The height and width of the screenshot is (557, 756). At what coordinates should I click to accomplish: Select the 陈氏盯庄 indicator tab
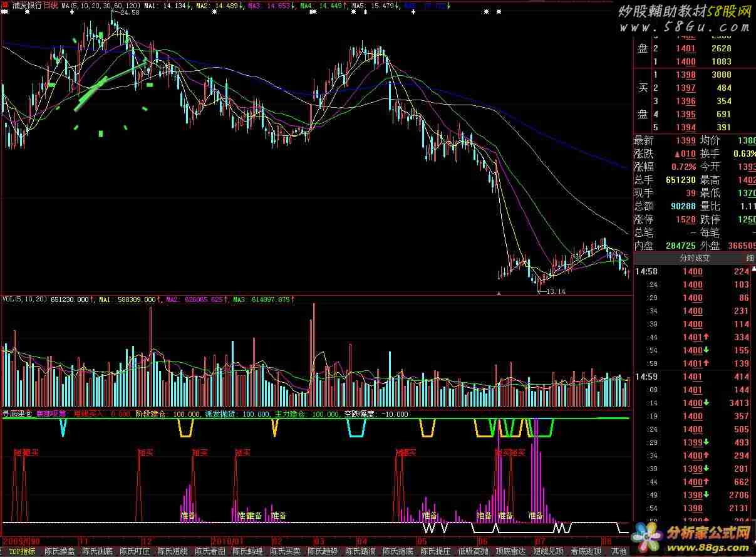pyautogui.click(x=135, y=551)
